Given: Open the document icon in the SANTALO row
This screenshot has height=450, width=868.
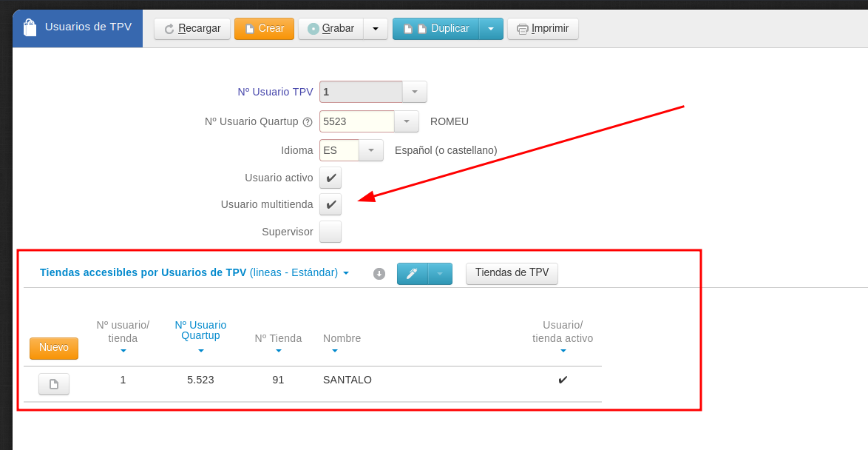Looking at the screenshot, I should (x=54, y=384).
